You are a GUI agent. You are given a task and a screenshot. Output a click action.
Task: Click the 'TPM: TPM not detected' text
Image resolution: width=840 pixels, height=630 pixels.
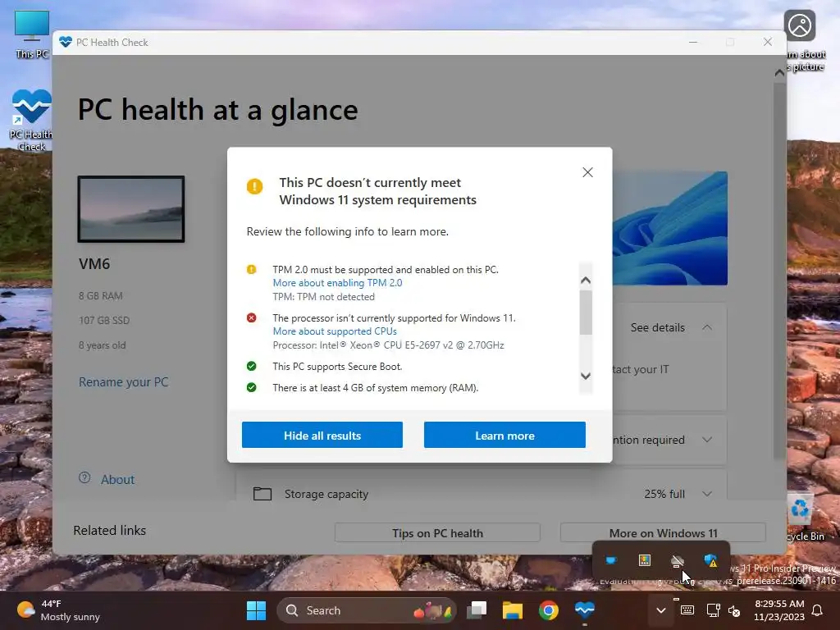coord(323,297)
